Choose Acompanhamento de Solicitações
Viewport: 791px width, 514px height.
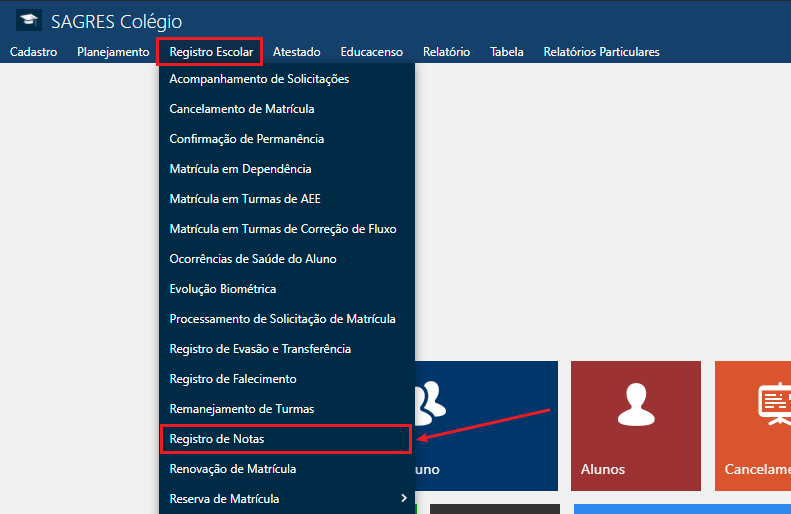click(x=259, y=79)
